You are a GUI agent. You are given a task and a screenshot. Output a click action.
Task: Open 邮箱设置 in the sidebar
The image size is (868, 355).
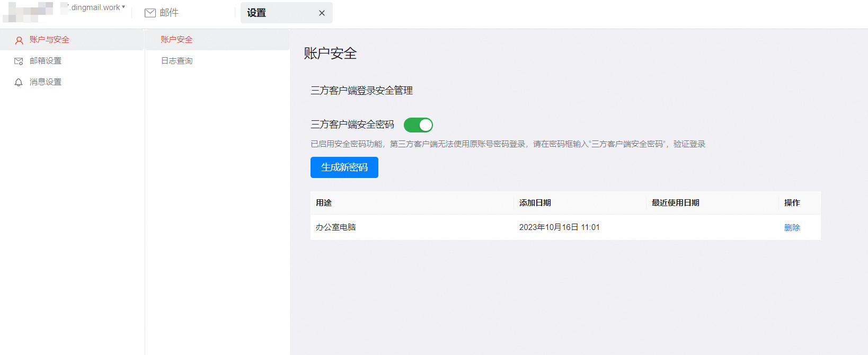coord(72,61)
